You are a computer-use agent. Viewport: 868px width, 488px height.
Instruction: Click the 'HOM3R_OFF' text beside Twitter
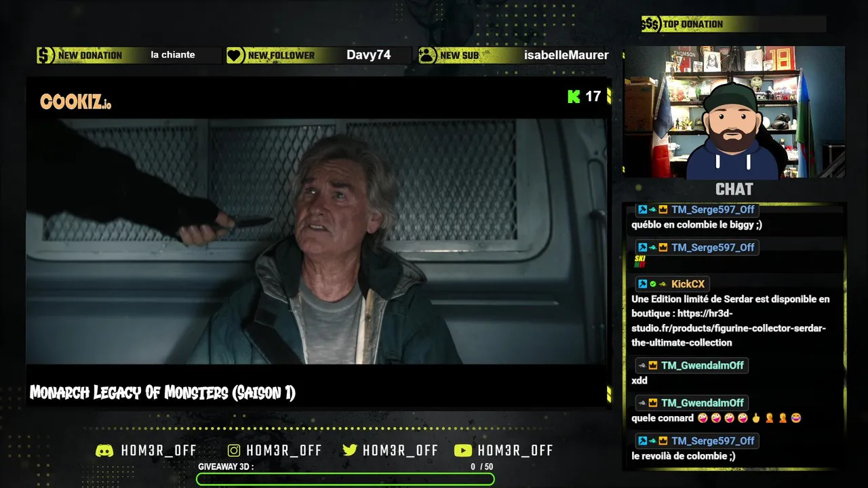coord(400,451)
